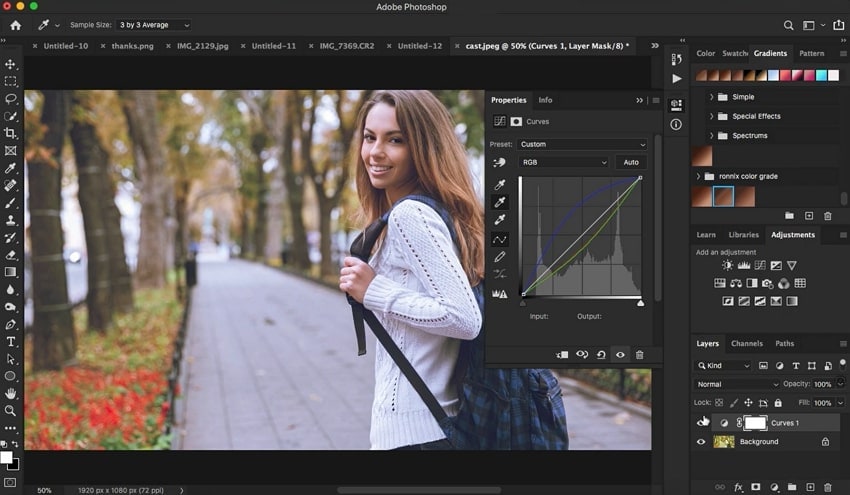This screenshot has height=495, width=850.
Task: Open the Sample Size dropdown
Action: click(154, 25)
